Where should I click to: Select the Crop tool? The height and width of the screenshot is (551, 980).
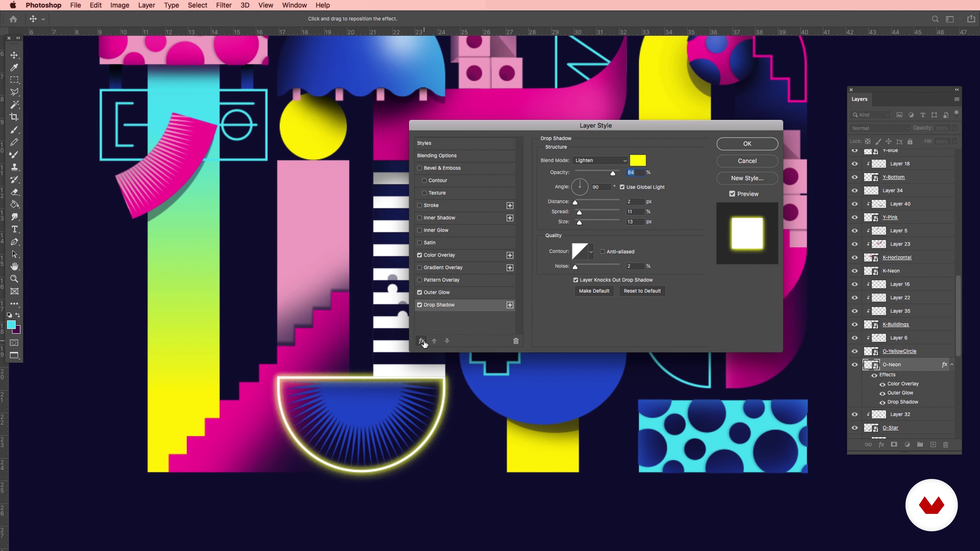click(14, 117)
